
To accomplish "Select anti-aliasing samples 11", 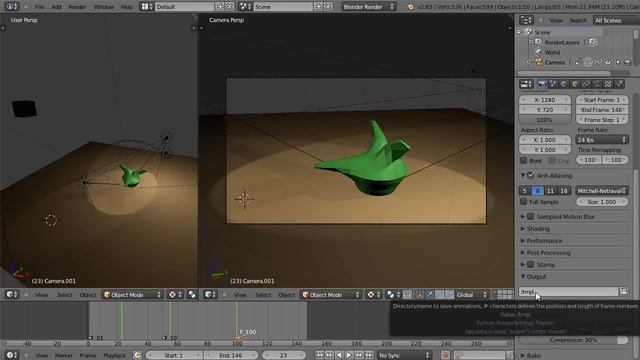I will pyautogui.click(x=550, y=191).
